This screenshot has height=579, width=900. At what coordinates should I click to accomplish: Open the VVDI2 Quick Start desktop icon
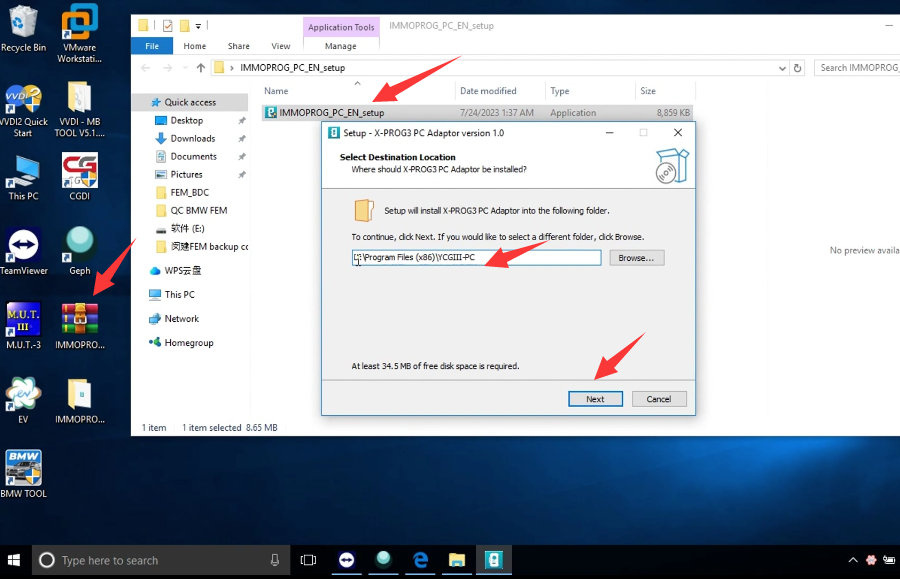click(x=22, y=100)
